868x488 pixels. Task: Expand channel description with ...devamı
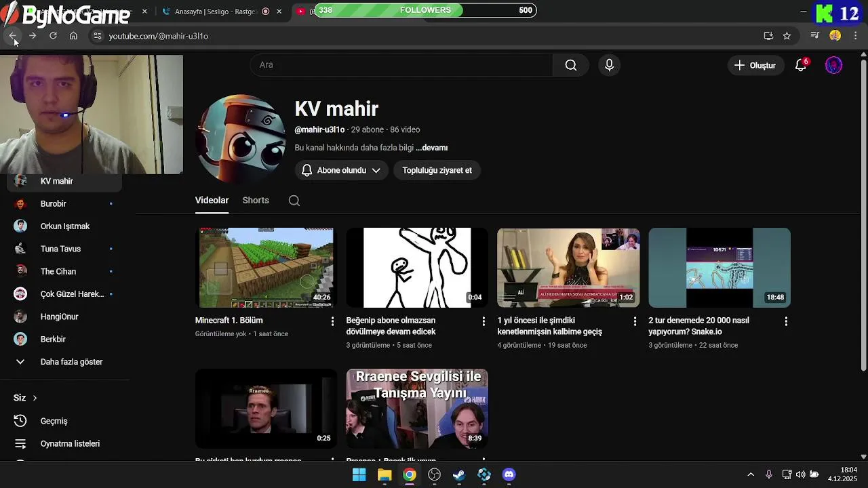pos(431,148)
